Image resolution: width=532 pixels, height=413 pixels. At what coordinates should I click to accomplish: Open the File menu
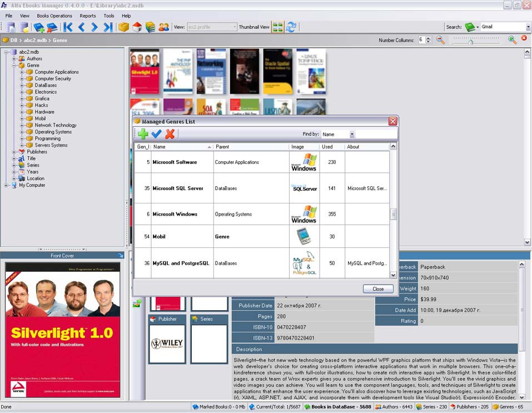[9, 16]
